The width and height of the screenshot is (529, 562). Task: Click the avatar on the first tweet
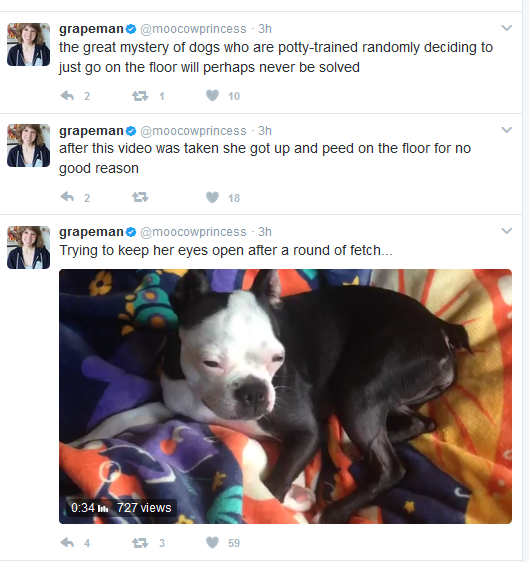(28, 44)
